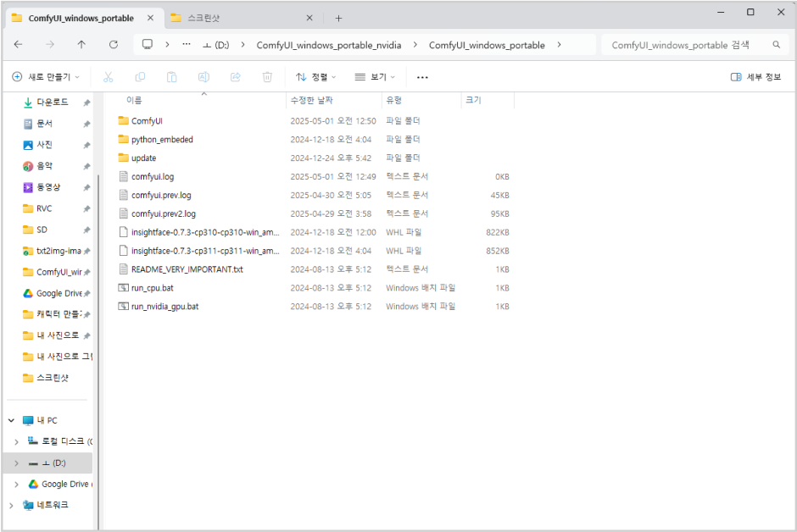Click the Copy icon in toolbar
Screen dimensions: 797x532
(x=140, y=77)
